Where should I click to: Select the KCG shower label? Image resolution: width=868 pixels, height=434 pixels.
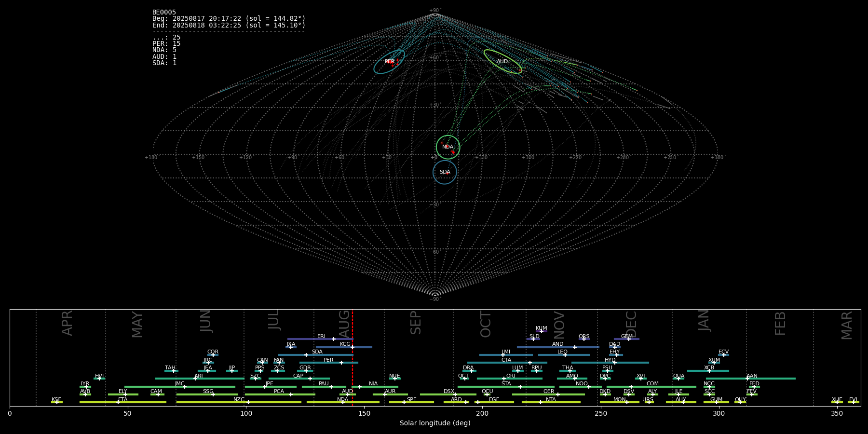tap(345, 344)
